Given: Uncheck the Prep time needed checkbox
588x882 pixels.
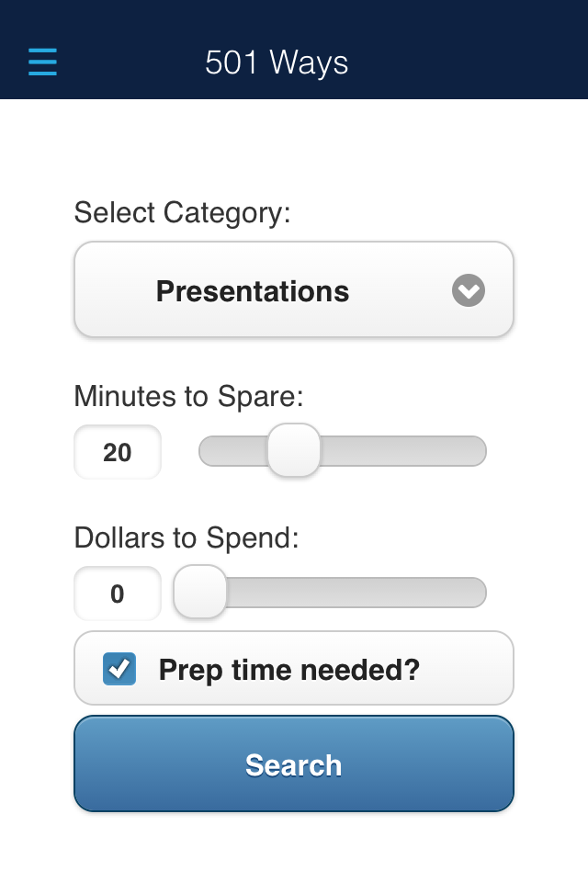Looking at the screenshot, I should point(119,669).
